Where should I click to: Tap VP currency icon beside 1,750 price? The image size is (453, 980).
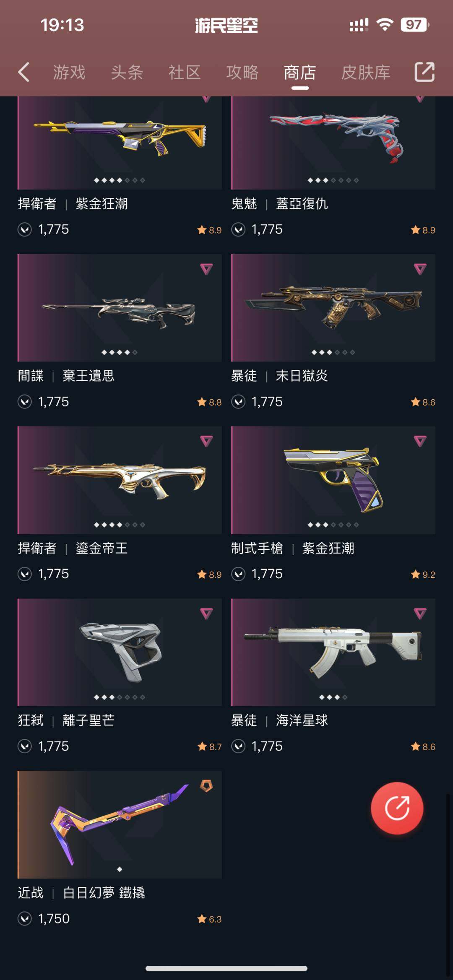tap(25, 919)
